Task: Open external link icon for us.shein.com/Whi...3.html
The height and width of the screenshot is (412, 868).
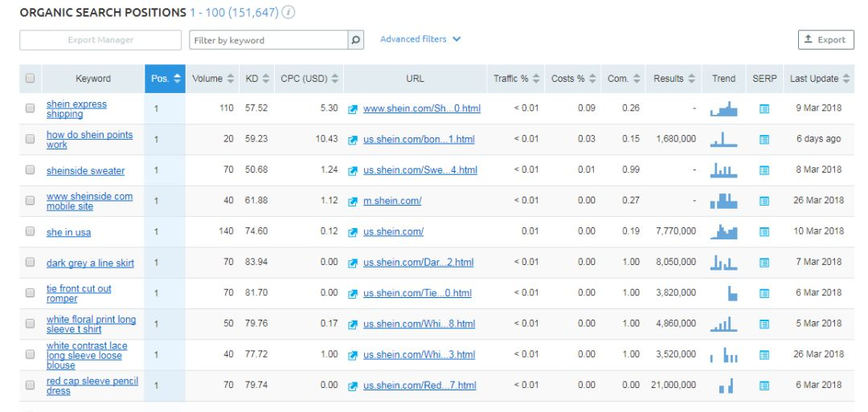Action: [x=353, y=355]
